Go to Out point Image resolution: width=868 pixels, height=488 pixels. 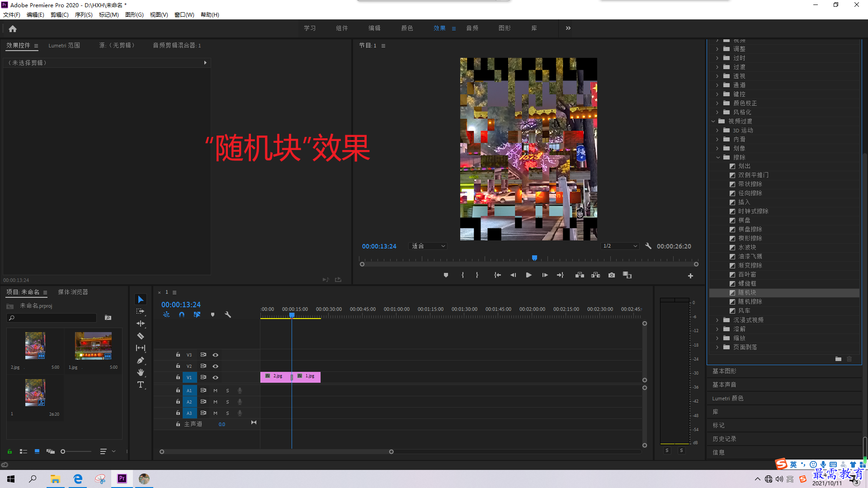560,275
